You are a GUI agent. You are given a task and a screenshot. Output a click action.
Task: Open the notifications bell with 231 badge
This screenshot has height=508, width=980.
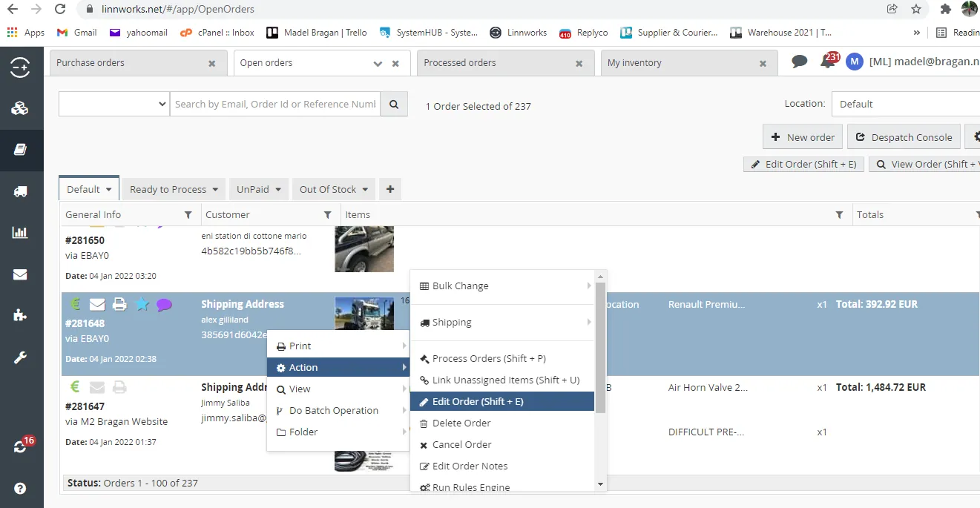[x=829, y=61]
